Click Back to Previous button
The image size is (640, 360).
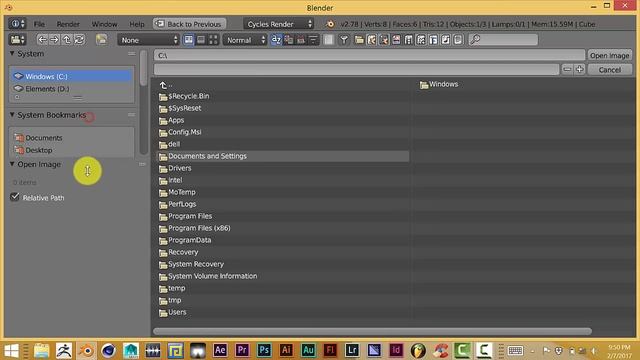(x=189, y=24)
